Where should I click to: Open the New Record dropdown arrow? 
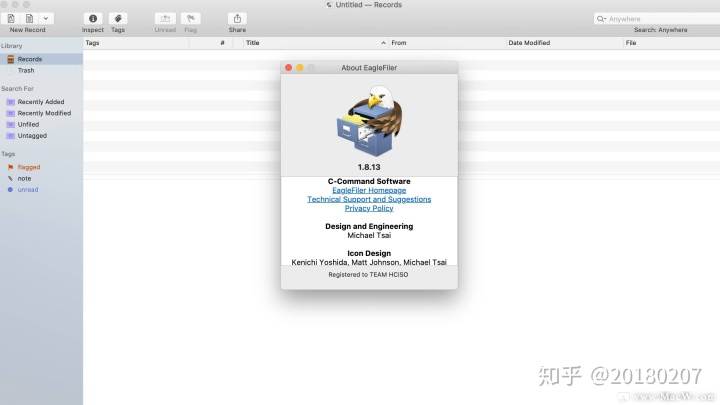coord(46,18)
